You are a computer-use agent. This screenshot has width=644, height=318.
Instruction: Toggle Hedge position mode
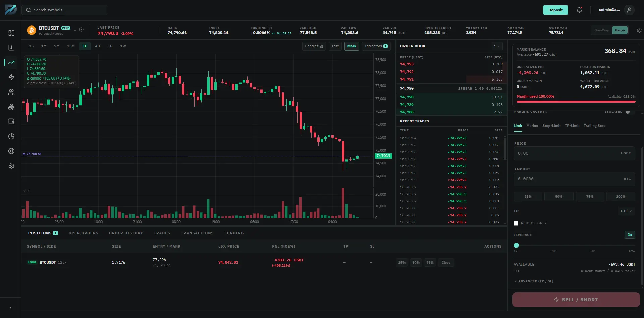[620, 30]
